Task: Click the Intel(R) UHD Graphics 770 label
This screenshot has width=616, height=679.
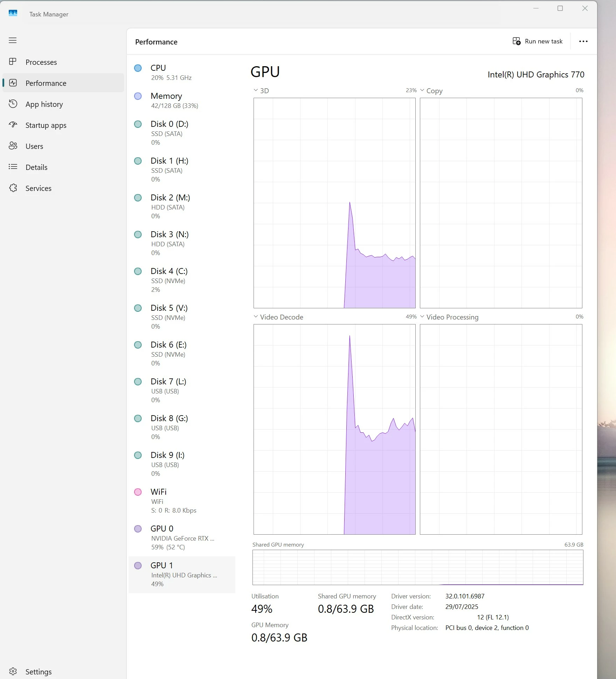Action: pos(536,75)
